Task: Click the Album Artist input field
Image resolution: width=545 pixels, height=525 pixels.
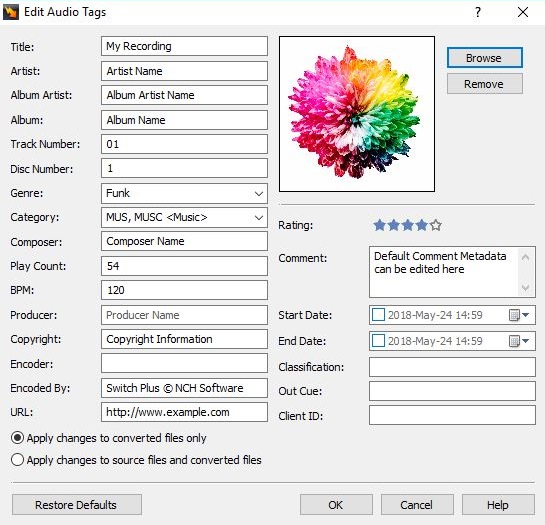Action: click(184, 95)
